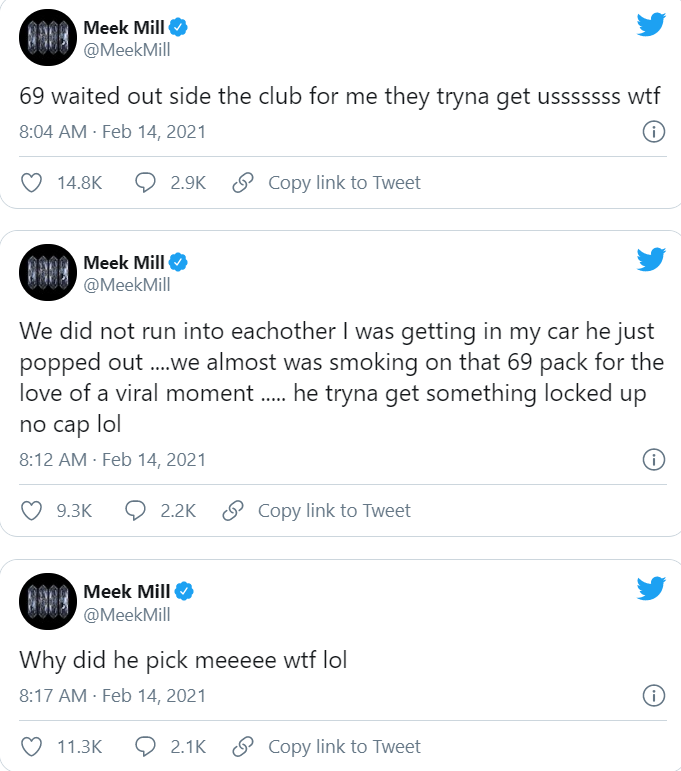Viewport: 681px width, 771px height.
Task: Click the Twitter bird logo on the first tweet
Action: pyautogui.click(x=651, y=24)
